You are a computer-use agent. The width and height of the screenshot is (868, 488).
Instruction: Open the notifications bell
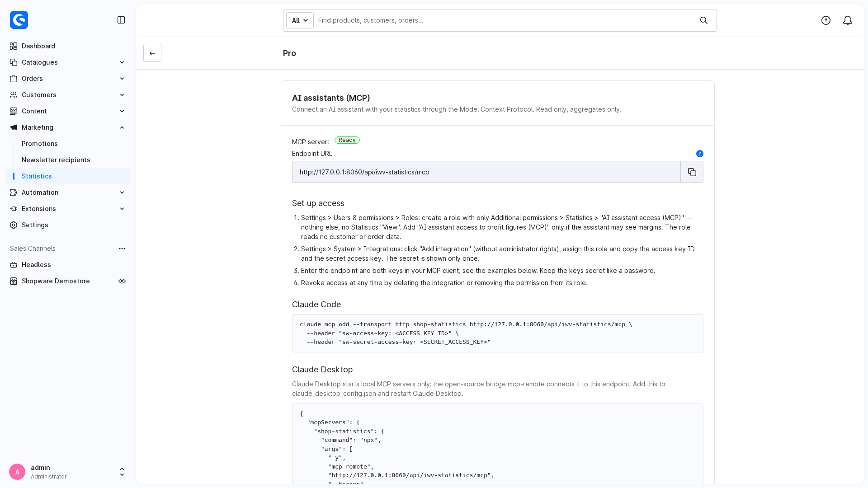(x=848, y=20)
